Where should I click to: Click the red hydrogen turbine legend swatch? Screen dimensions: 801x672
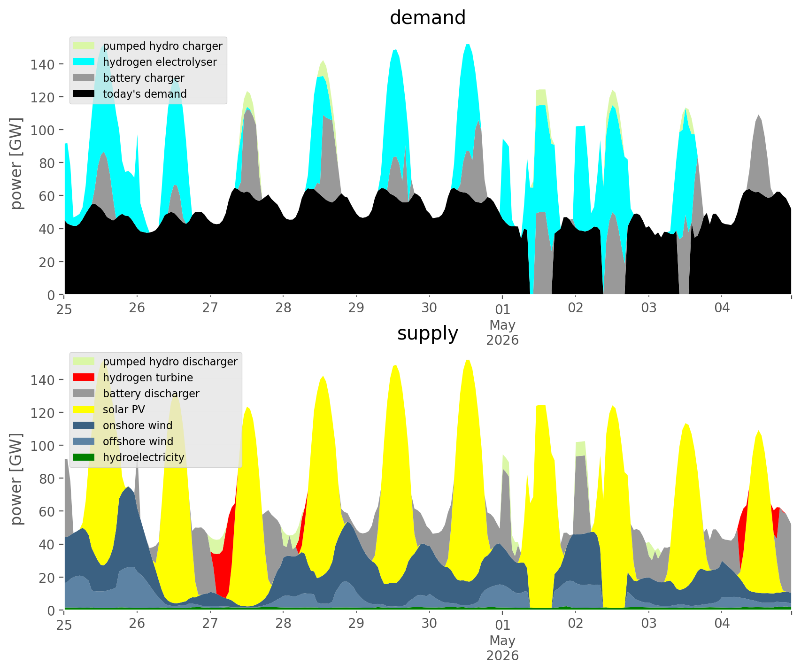click(x=85, y=377)
